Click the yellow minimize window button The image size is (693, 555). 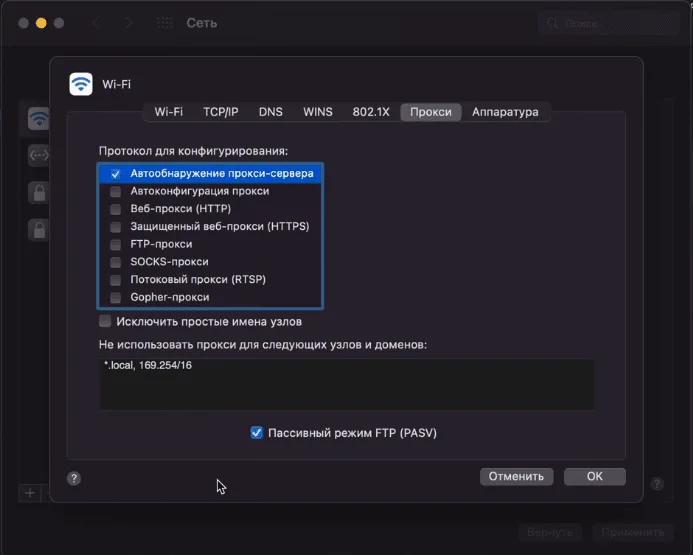[41, 23]
